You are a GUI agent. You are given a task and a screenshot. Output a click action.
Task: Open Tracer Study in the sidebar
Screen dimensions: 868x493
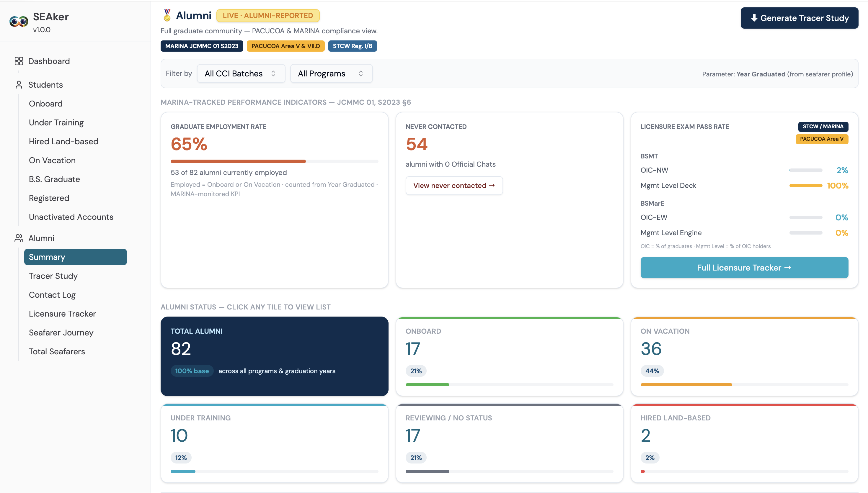click(x=53, y=276)
